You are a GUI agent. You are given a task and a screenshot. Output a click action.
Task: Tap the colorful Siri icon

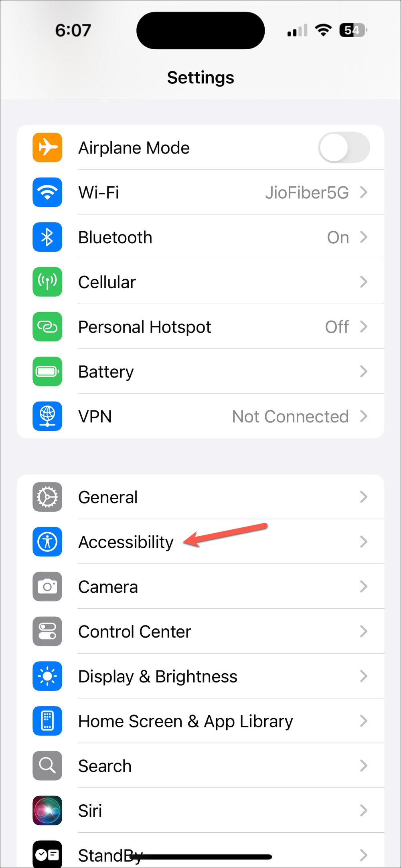[x=47, y=811]
